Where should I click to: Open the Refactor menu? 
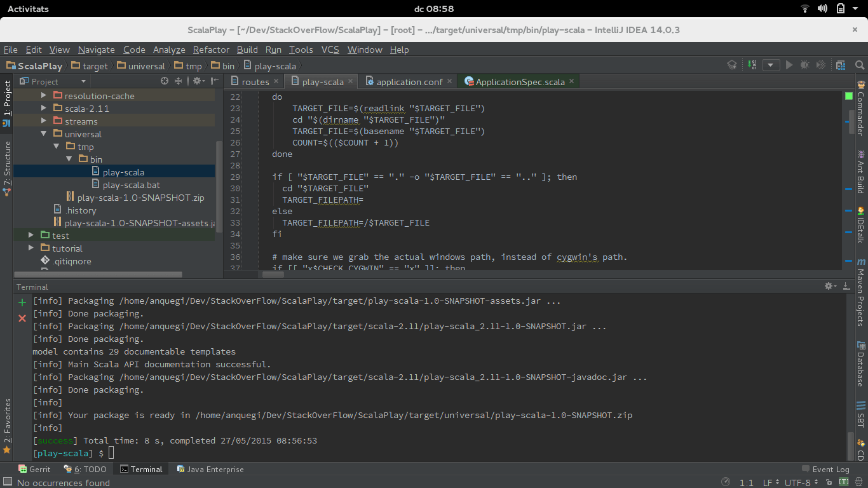[x=211, y=50]
